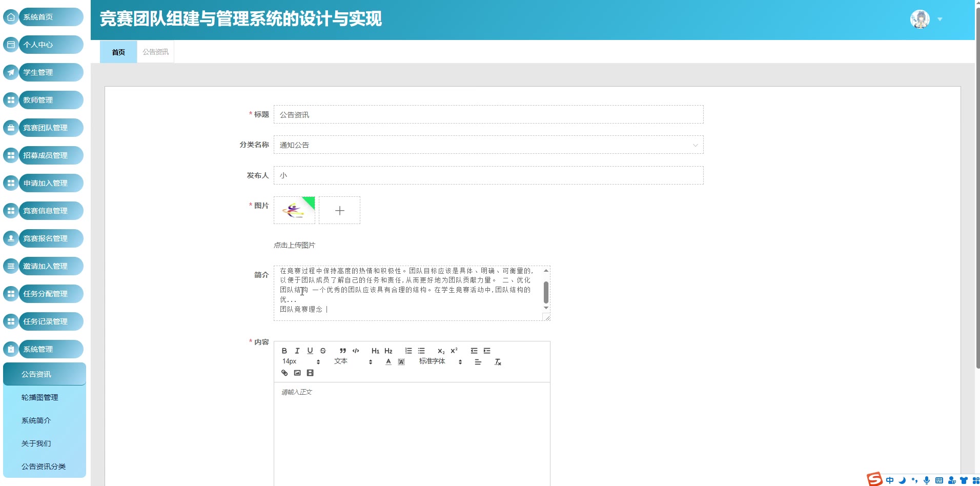Click the insert image icon in the editor
Screen dimensions: 980x486
click(x=297, y=373)
